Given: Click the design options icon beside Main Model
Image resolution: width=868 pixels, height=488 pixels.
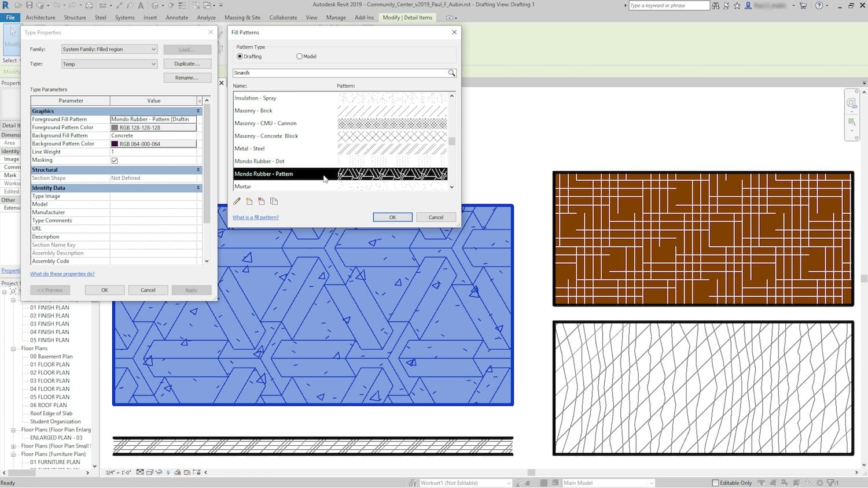Looking at the screenshot, I should point(556,483).
